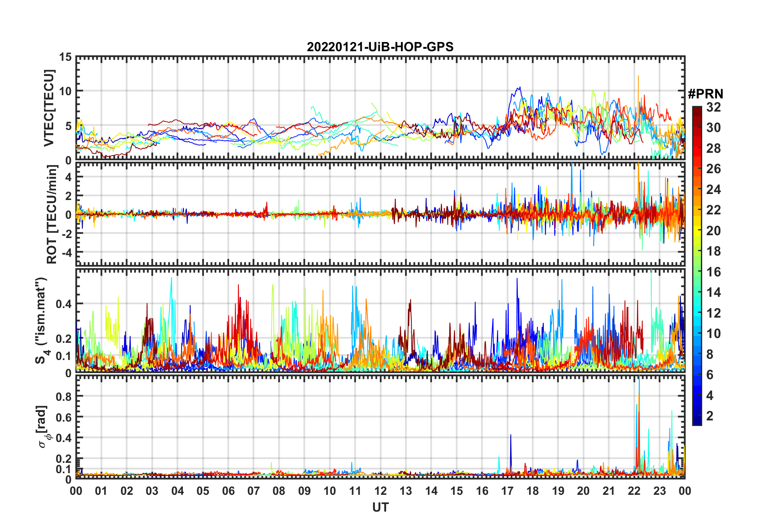Click the UT axis tick label "03"

pos(152,491)
